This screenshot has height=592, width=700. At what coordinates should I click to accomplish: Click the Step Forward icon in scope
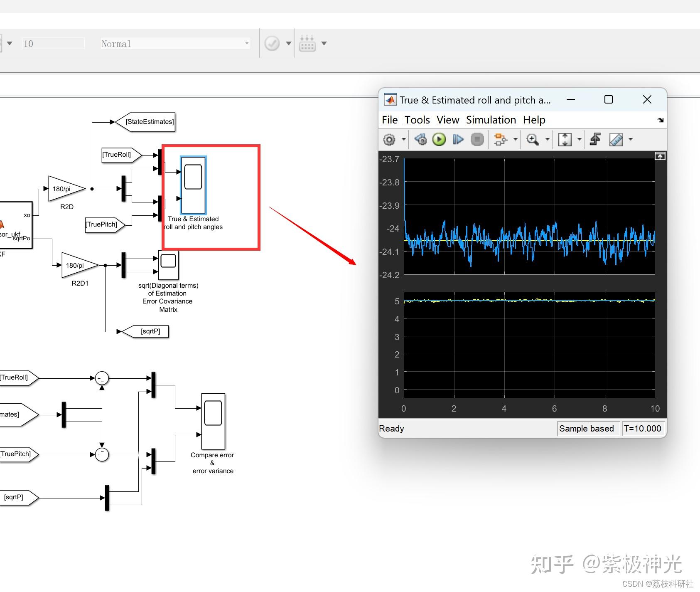click(x=458, y=139)
